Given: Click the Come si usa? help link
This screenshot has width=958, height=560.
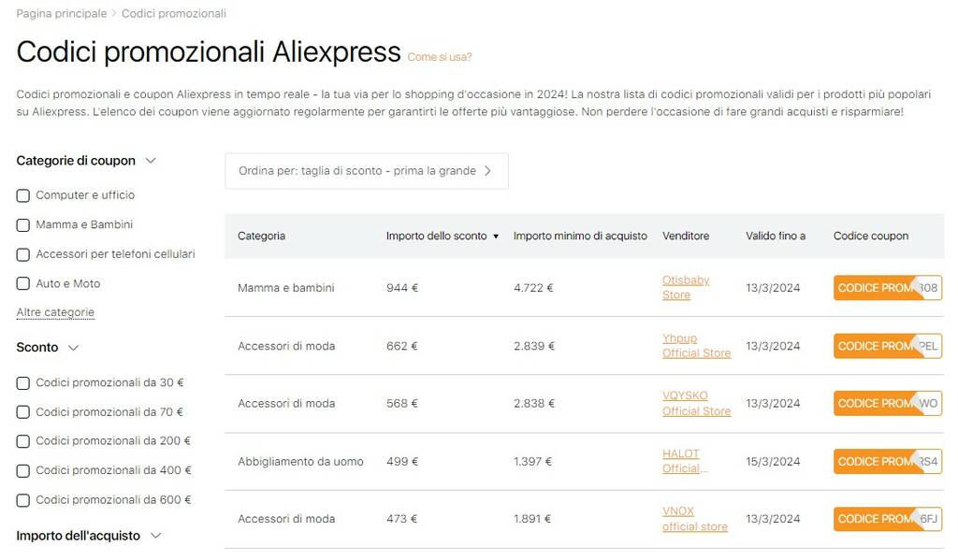Looking at the screenshot, I should (x=440, y=58).
